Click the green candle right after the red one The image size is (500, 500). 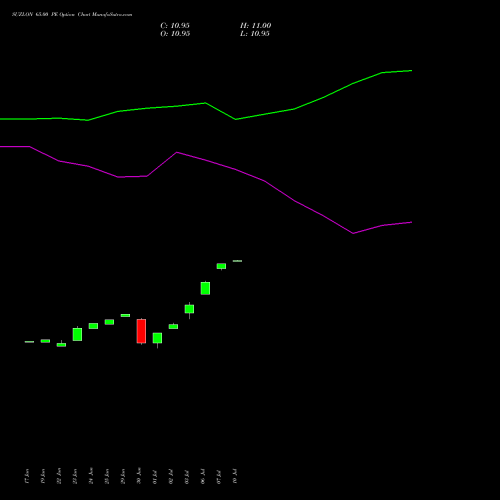(157, 338)
